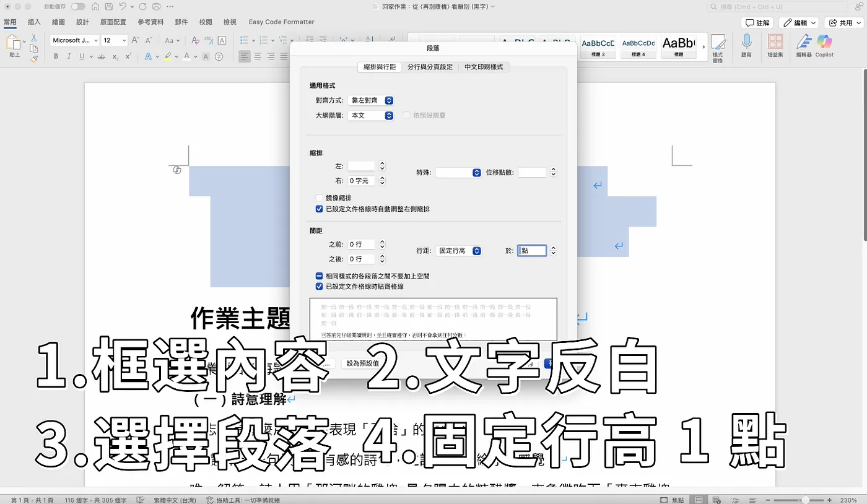Screen dimensions: 867x504
Task: Launch Copilot from the ribbon
Action: [824, 46]
